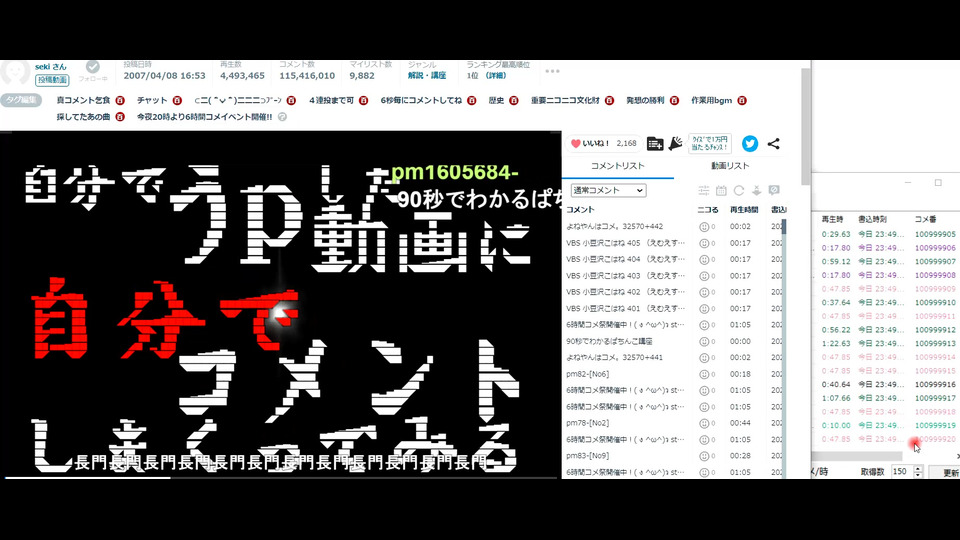Reload the comment list
The image size is (960, 540).
tap(739, 190)
